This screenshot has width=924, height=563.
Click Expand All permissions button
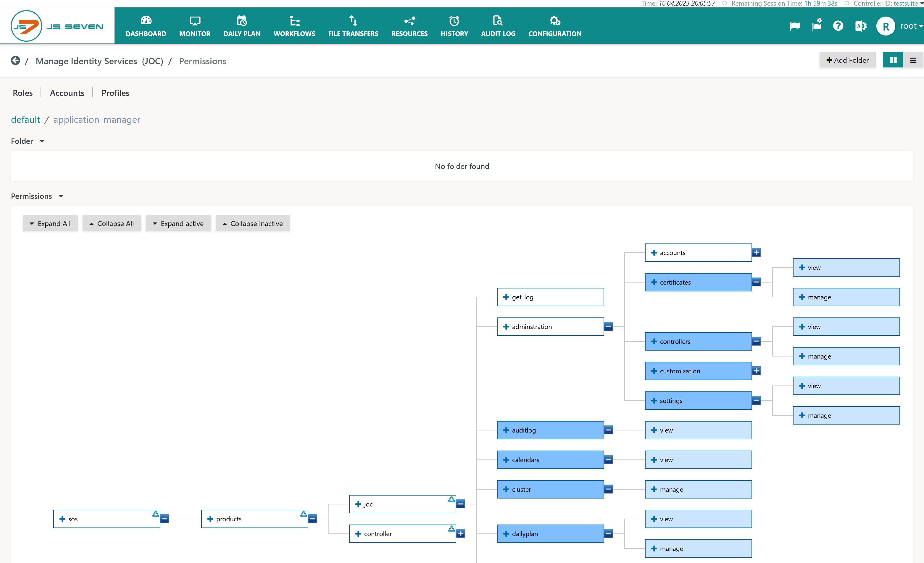[x=49, y=223]
